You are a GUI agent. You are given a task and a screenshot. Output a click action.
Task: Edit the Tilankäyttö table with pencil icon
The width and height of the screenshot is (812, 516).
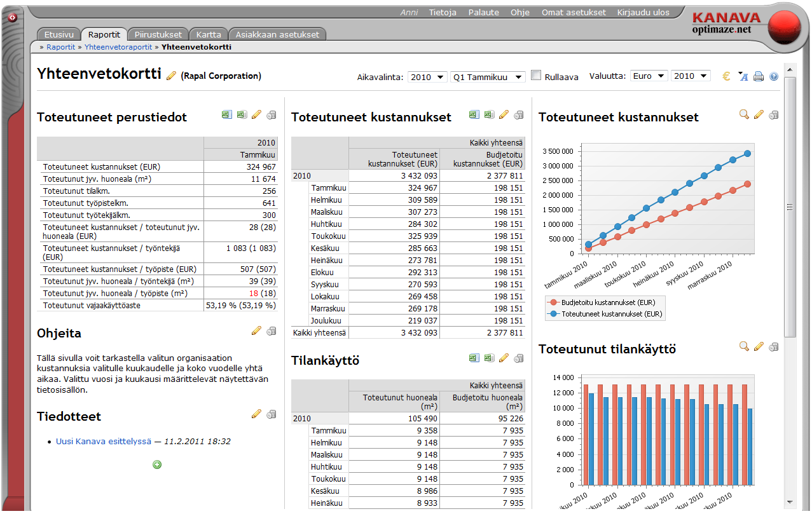(504, 358)
